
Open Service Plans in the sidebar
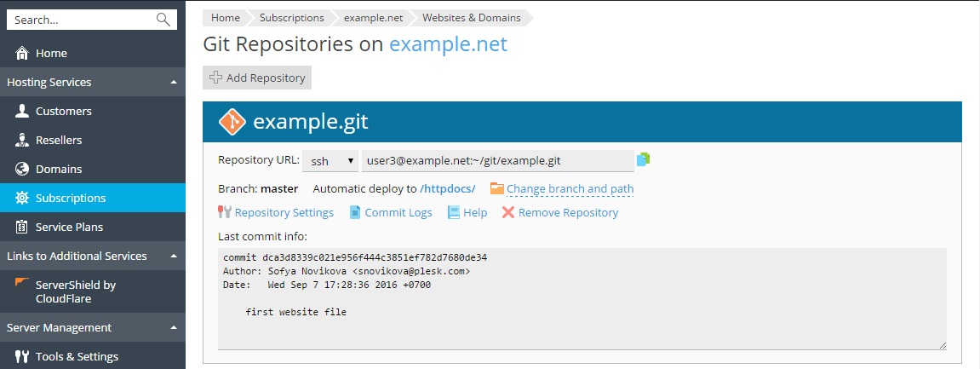click(x=69, y=228)
